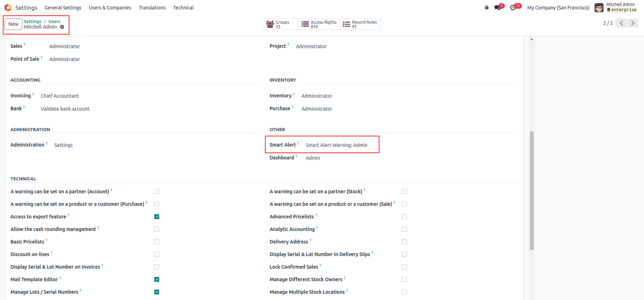Open the General Settings menu item
Viewport: 644px width, 300px height.
point(63,8)
